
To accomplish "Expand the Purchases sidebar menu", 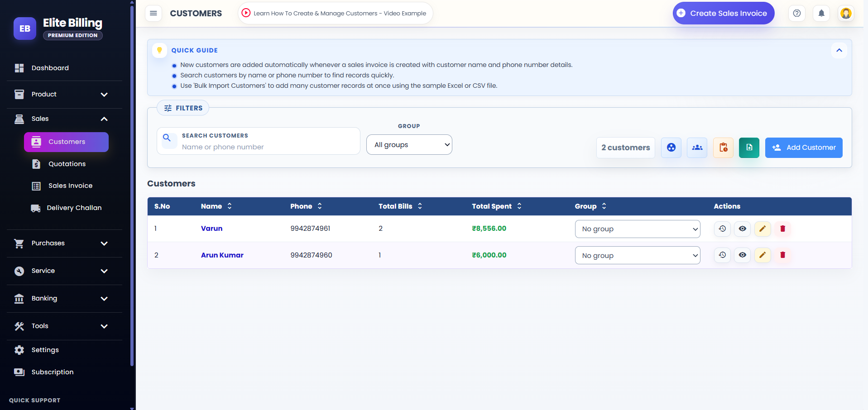I will [x=64, y=243].
